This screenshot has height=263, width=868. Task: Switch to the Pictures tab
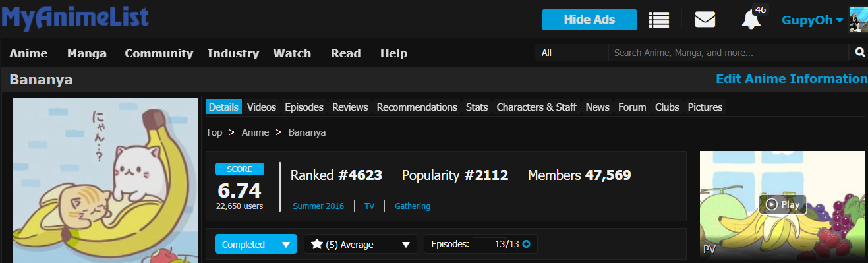coord(705,107)
